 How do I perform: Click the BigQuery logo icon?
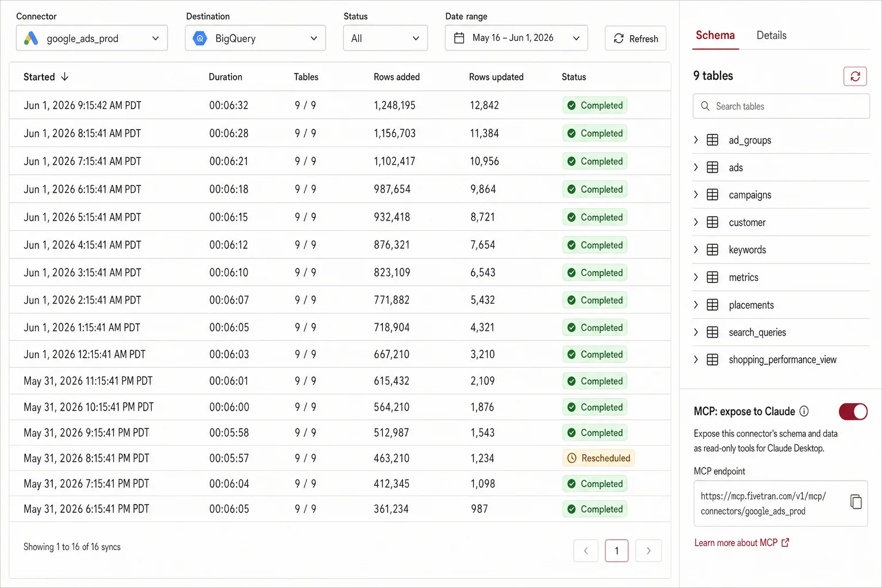point(200,38)
